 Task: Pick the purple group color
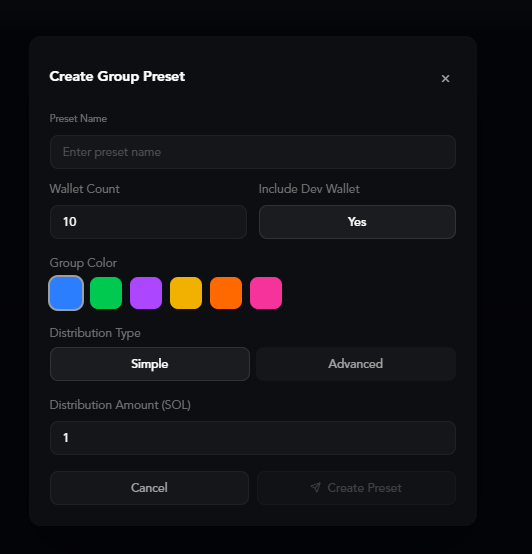coord(146,293)
